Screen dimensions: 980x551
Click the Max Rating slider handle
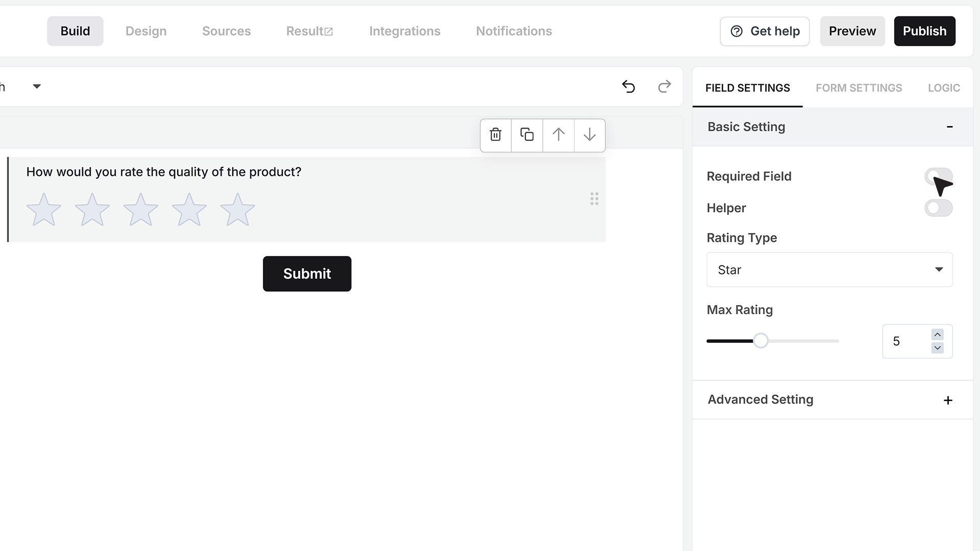pyautogui.click(x=761, y=341)
